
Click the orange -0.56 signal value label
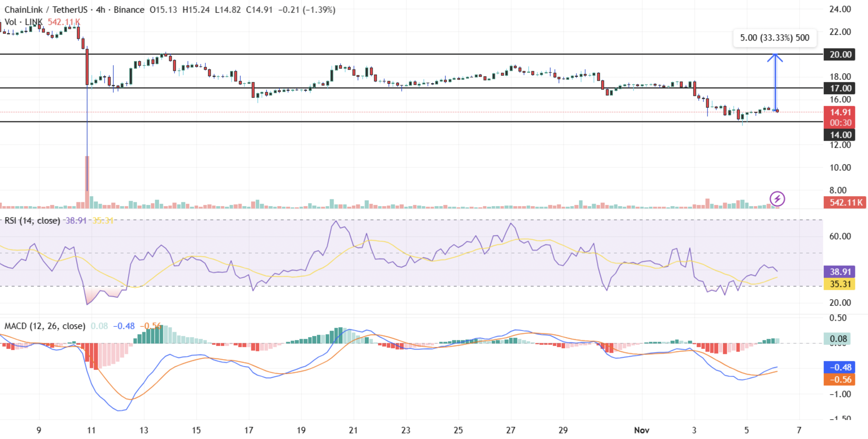point(840,379)
